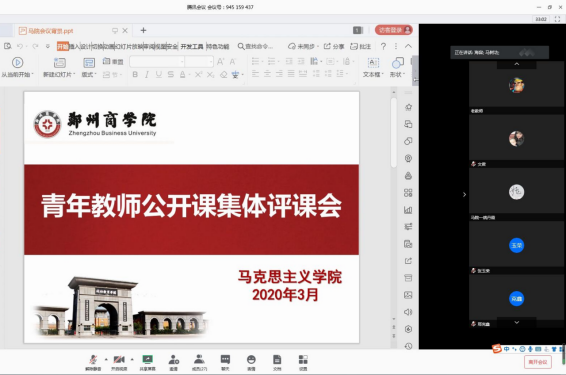Viewport: 566px width, 375px height.
Task: Select the top cartoon-avatar participant tile
Action: (517, 85)
